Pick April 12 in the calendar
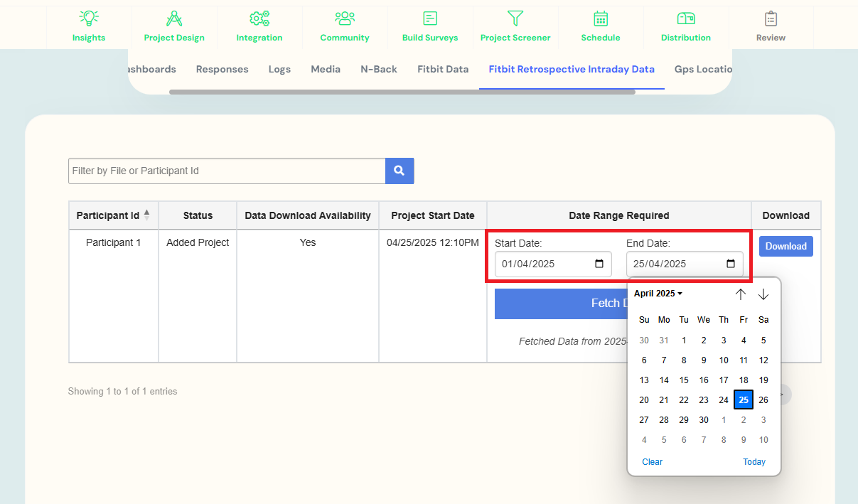Viewport: 858px width, 504px height. tap(763, 360)
